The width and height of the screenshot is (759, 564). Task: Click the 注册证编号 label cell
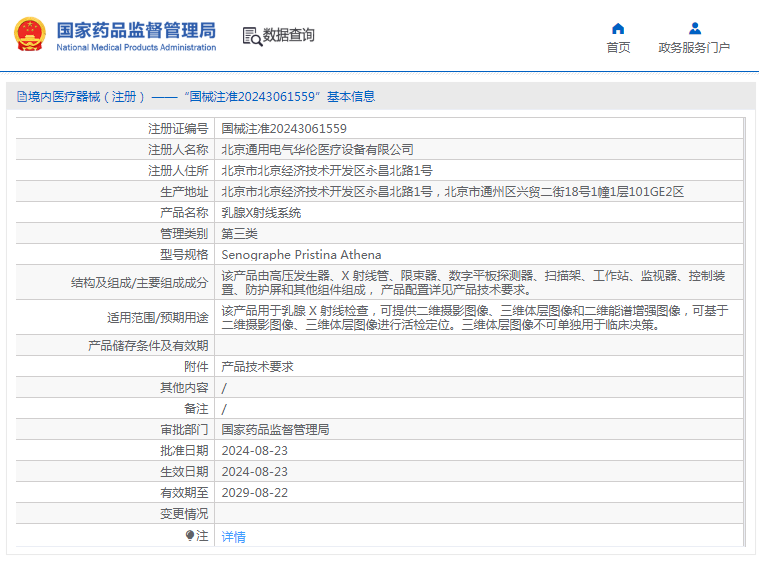coord(178,129)
